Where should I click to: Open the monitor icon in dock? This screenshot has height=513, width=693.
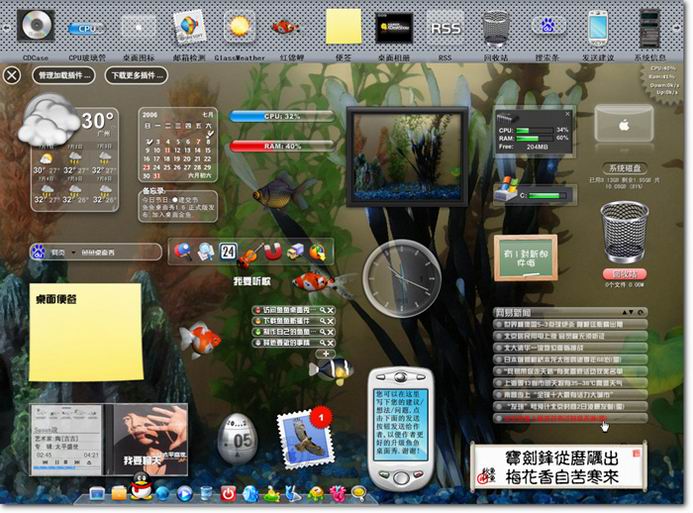(97, 493)
